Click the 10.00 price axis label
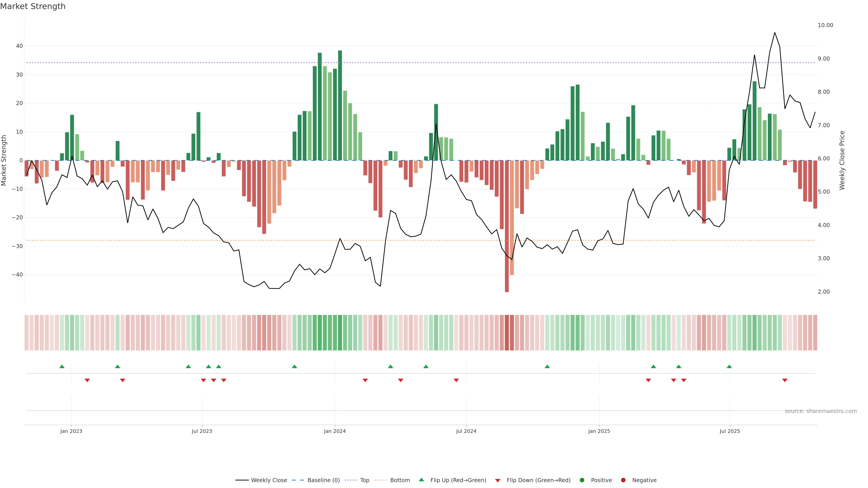 825,25
